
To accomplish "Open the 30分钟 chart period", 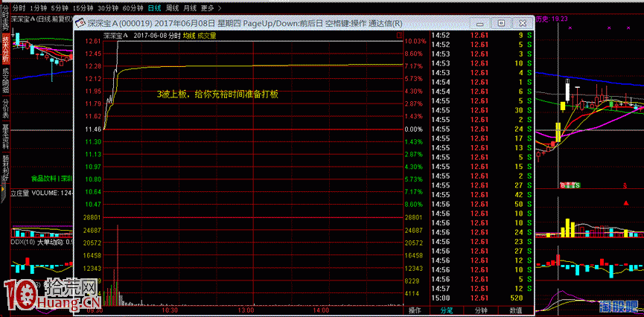I will click(108, 7).
